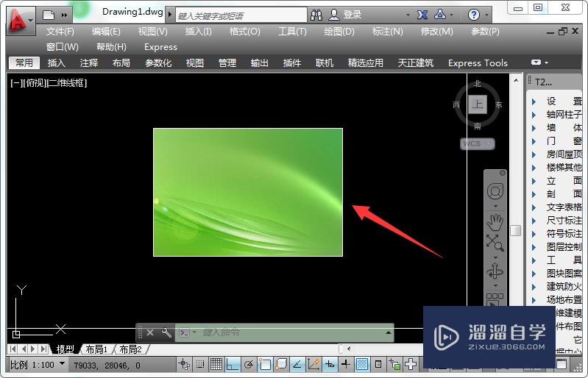Click the [二维线框] visual style label

pos(67,83)
